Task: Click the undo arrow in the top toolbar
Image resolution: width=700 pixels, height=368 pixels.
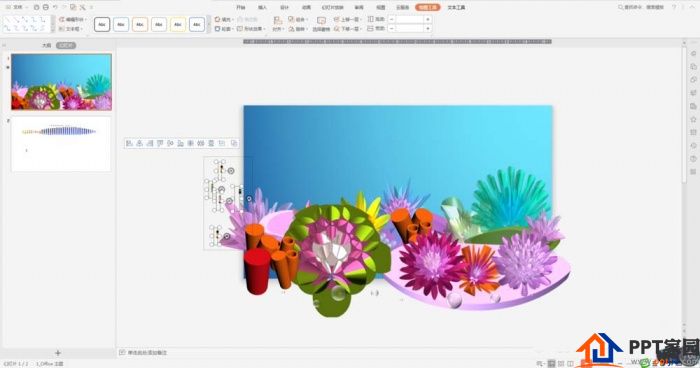Action: pos(55,7)
